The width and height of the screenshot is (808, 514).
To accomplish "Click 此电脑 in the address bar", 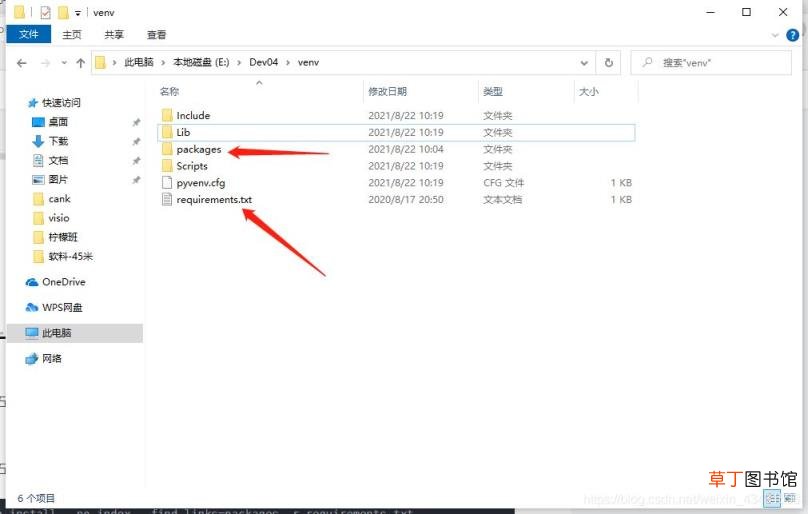I will coord(139,62).
